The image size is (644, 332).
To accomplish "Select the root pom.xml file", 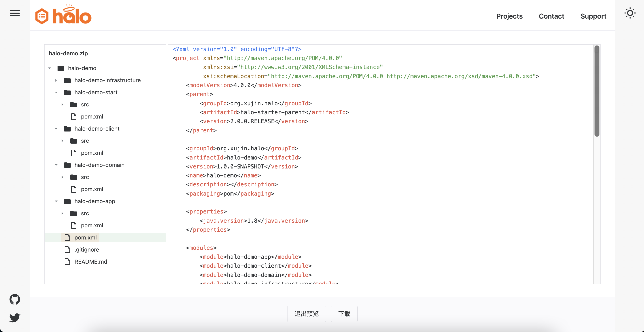I will tap(86, 237).
